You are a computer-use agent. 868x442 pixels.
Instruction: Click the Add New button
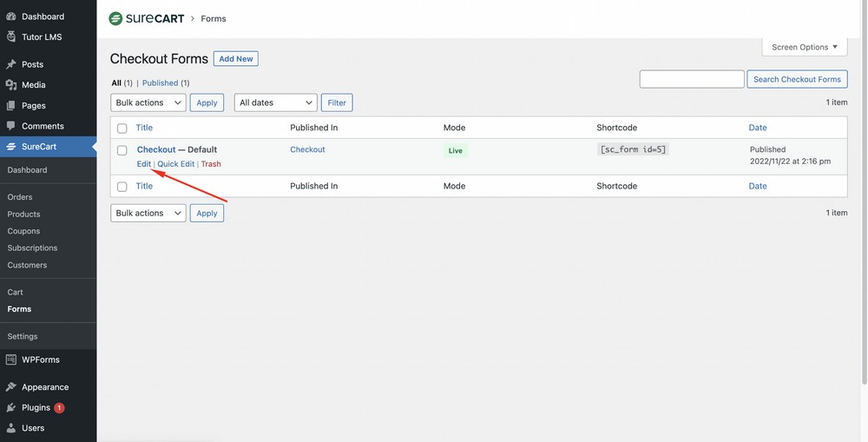click(x=236, y=59)
